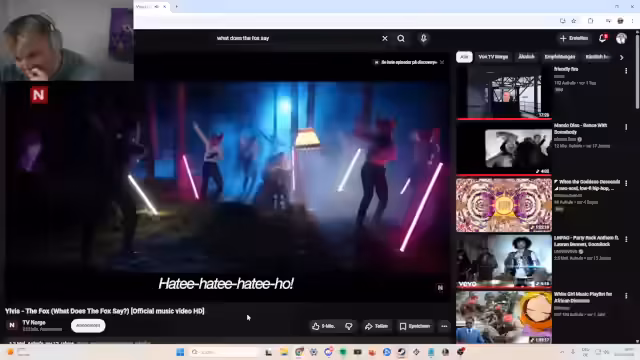This screenshot has width=640, height=360.
Task: Click the Create button in header
Action: [574, 38]
